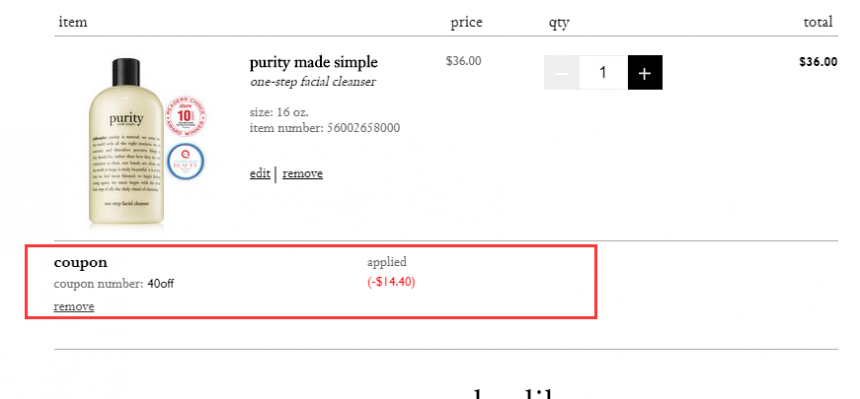This screenshot has width=860, height=399.
Task: Click the Allure Readers' Choice award badge
Action: click(x=185, y=116)
